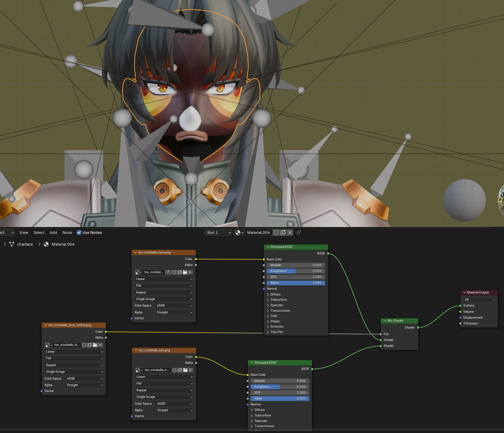Open image folder in tex_mirabelle_face.png node

(x=185, y=272)
